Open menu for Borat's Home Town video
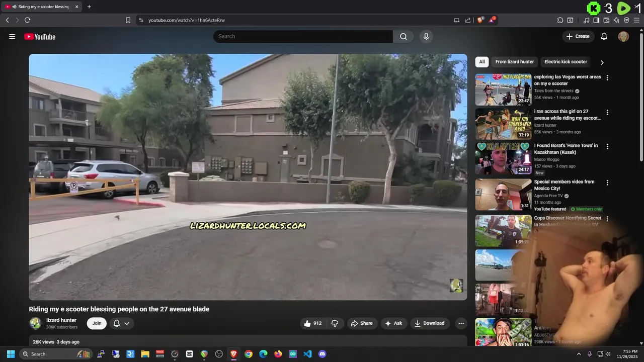Image resolution: width=644 pixels, height=362 pixels. pyautogui.click(x=607, y=146)
